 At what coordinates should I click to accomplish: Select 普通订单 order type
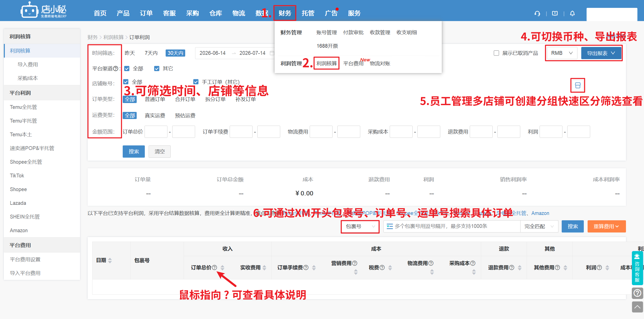155,99
